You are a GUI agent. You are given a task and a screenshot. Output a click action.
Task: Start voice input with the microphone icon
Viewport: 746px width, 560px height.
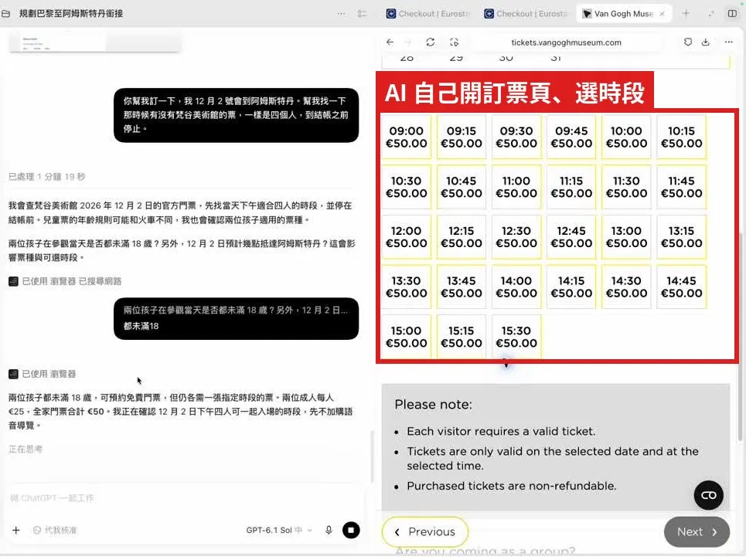(329, 530)
